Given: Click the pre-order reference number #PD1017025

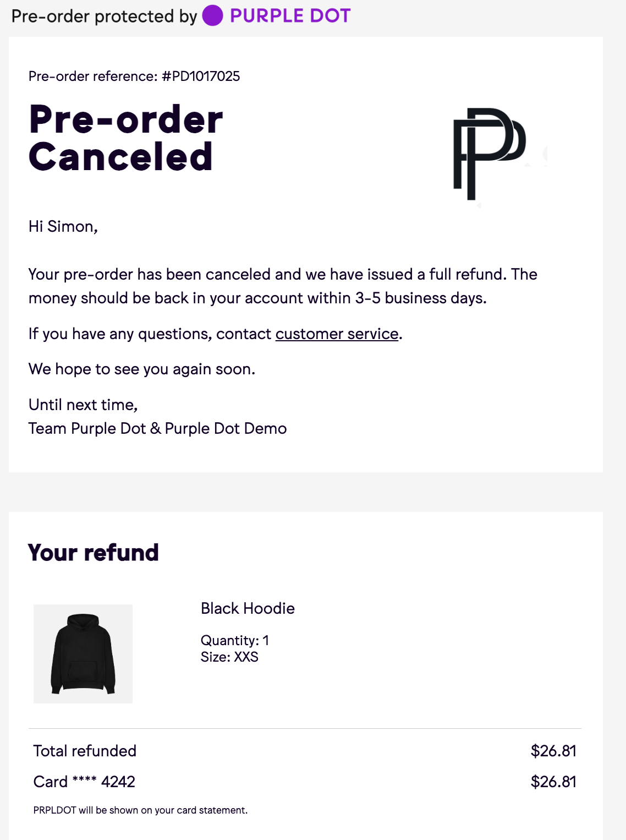Looking at the screenshot, I should [x=201, y=76].
